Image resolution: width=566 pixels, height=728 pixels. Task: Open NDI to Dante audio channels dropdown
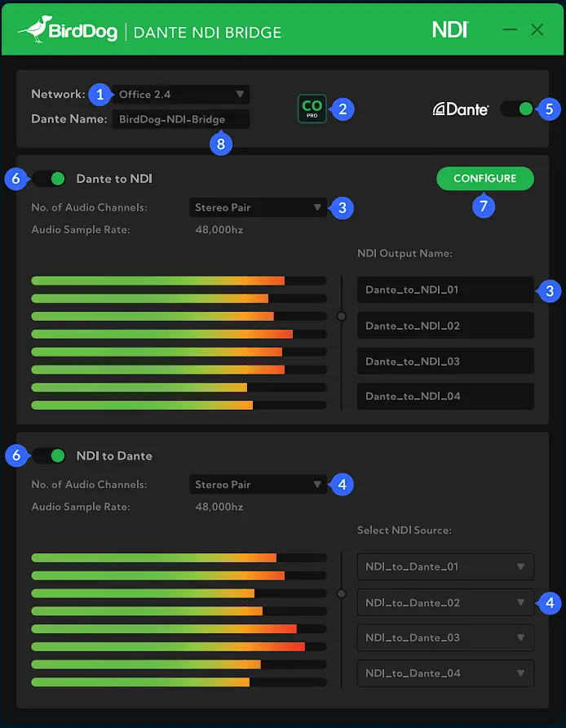tap(258, 484)
